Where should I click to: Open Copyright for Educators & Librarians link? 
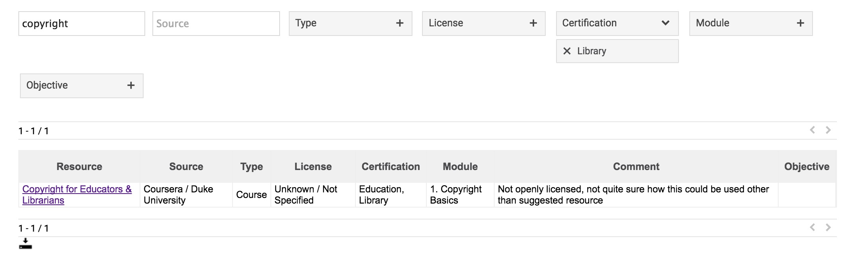(77, 190)
